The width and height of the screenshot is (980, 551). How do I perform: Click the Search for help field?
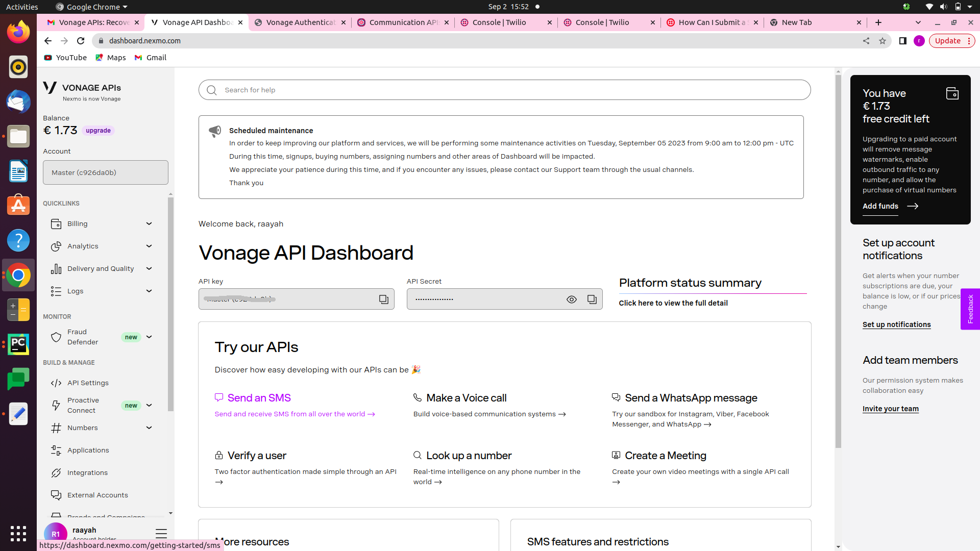tap(504, 90)
